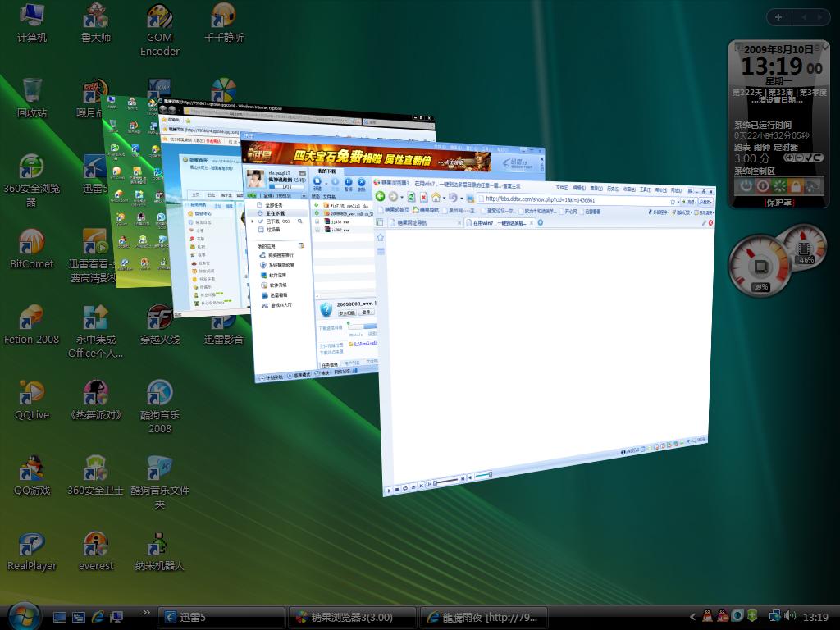The image size is (840, 630).
Task: Click the browser address bar URL field
Action: [576, 200]
